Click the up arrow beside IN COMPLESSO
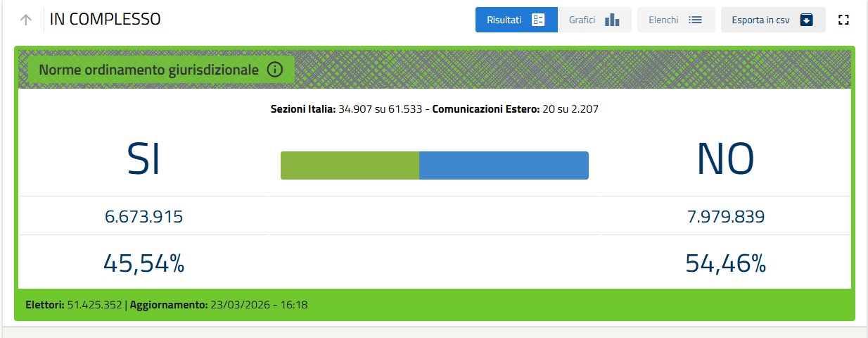868x338 pixels. click(26, 20)
